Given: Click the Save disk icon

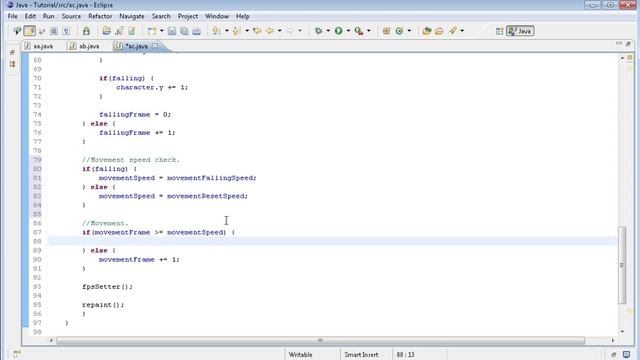Looking at the screenshot, I should click(172, 31).
